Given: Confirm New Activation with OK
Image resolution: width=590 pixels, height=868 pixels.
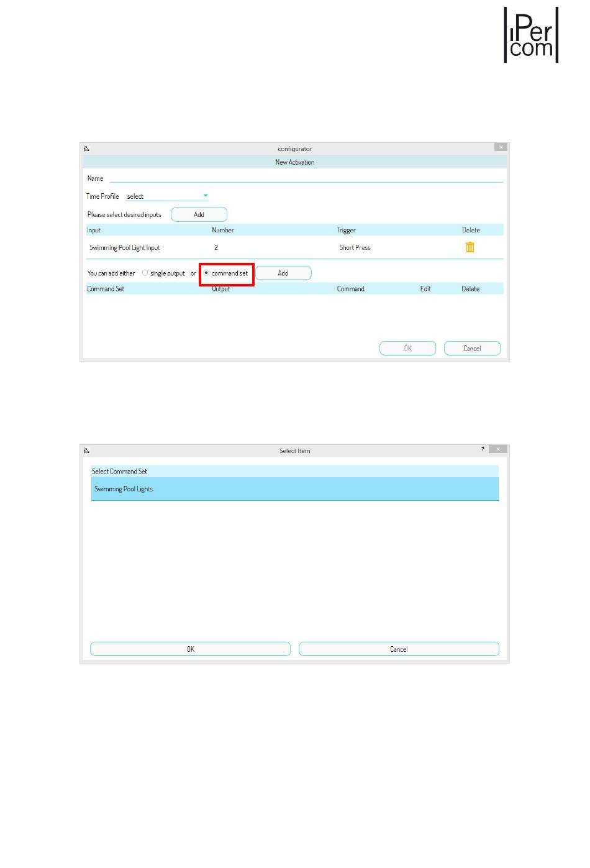Looking at the screenshot, I should pyautogui.click(x=408, y=348).
